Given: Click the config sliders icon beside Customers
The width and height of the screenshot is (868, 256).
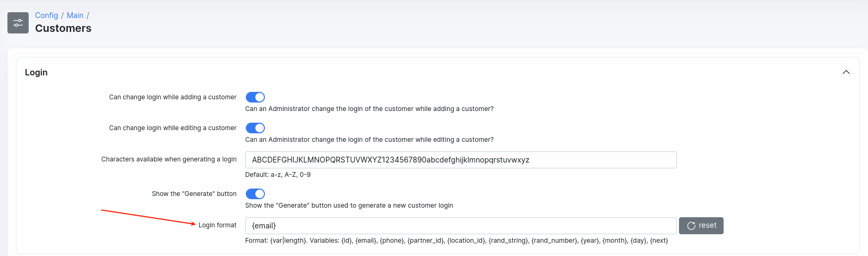Looking at the screenshot, I should (x=18, y=23).
